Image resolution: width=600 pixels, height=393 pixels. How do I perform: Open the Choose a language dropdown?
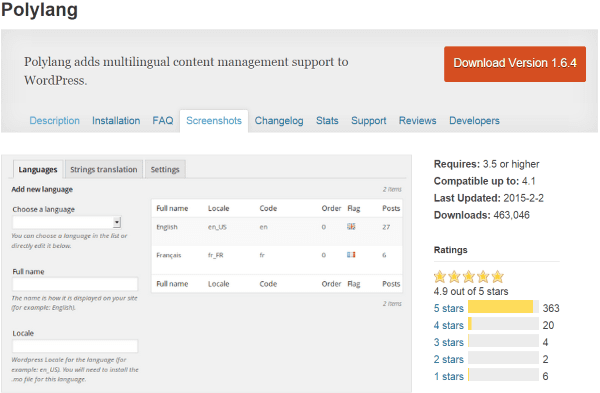[x=67, y=222]
